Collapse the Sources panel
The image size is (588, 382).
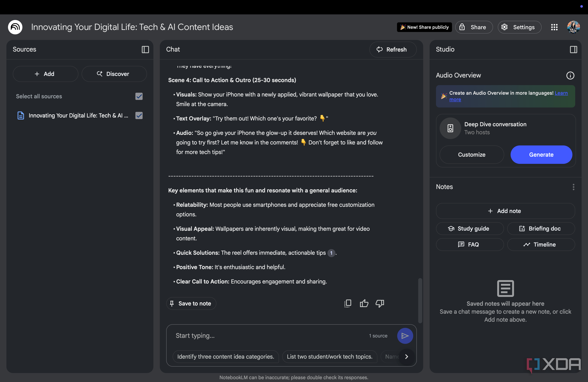point(145,49)
